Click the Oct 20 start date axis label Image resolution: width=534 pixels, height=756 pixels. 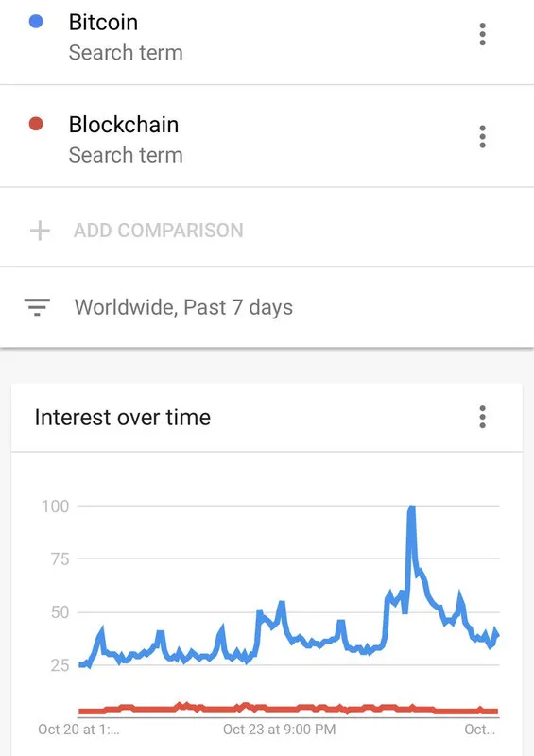pyautogui.click(x=78, y=730)
